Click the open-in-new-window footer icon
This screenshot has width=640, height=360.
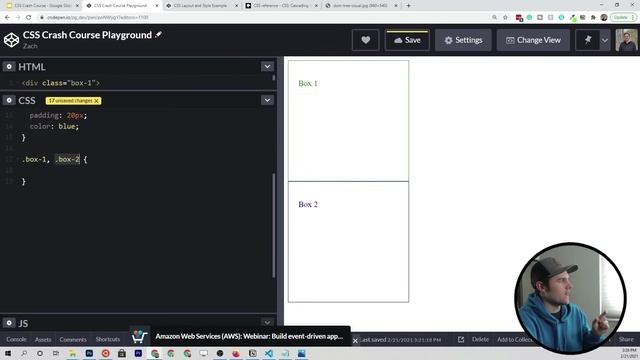[x=461, y=339]
